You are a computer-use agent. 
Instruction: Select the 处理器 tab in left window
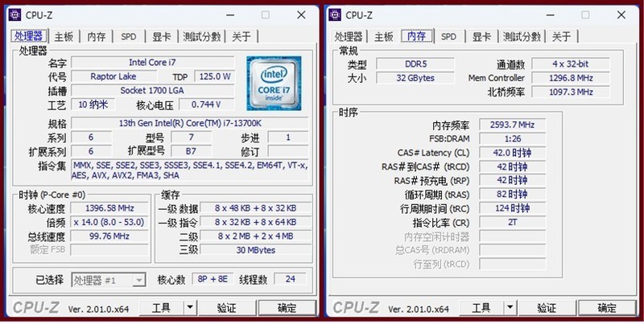(29, 36)
